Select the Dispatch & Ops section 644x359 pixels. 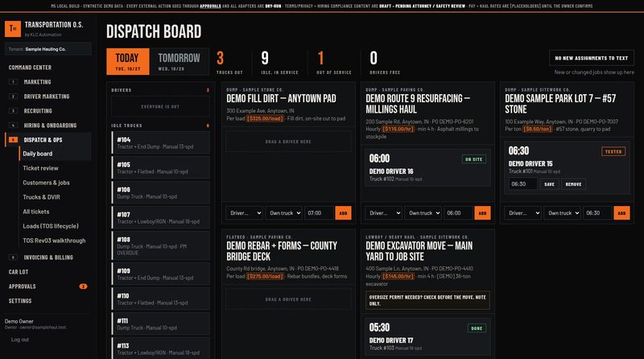pyautogui.click(x=47, y=140)
